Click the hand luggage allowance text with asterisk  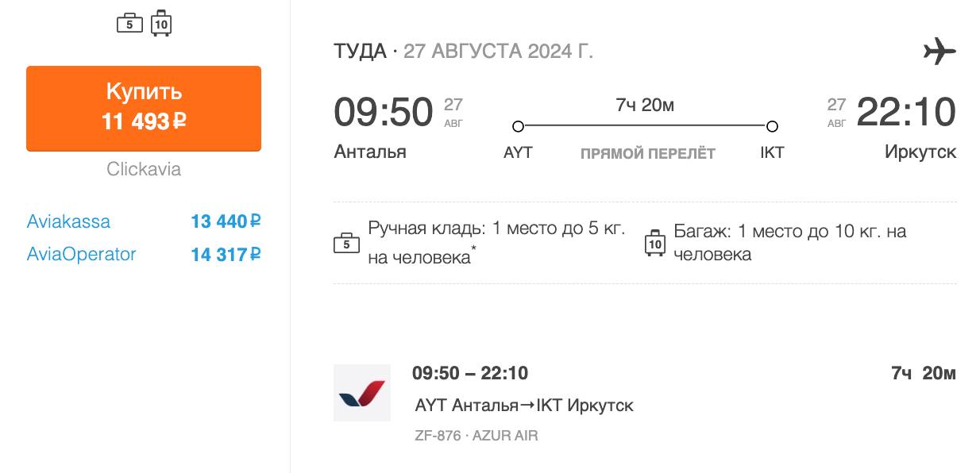(496, 243)
